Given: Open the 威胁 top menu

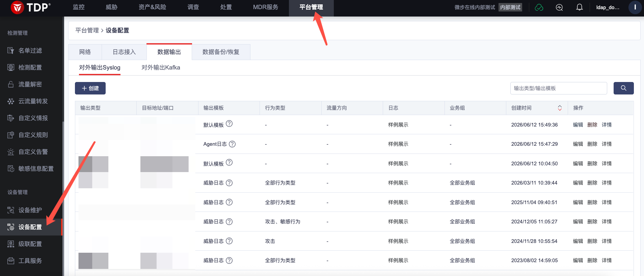Looking at the screenshot, I should (111, 7).
